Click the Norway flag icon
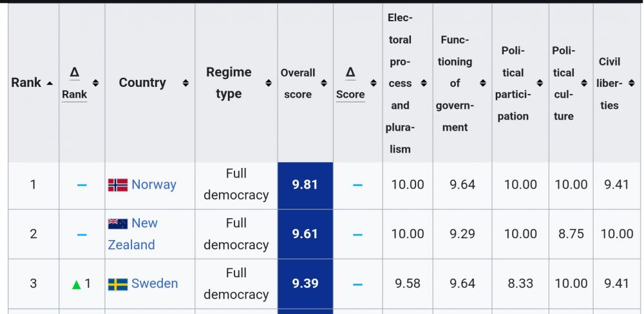 coord(117,185)
